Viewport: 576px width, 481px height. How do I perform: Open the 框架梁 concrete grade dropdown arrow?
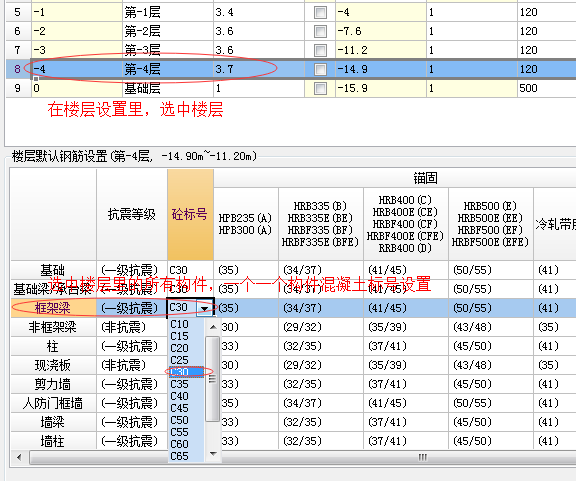pos(205,308)
